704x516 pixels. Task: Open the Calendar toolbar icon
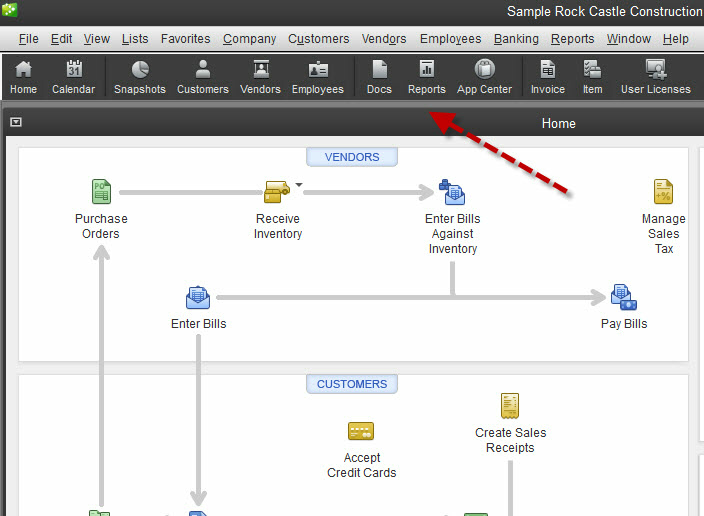coord(74,77)
